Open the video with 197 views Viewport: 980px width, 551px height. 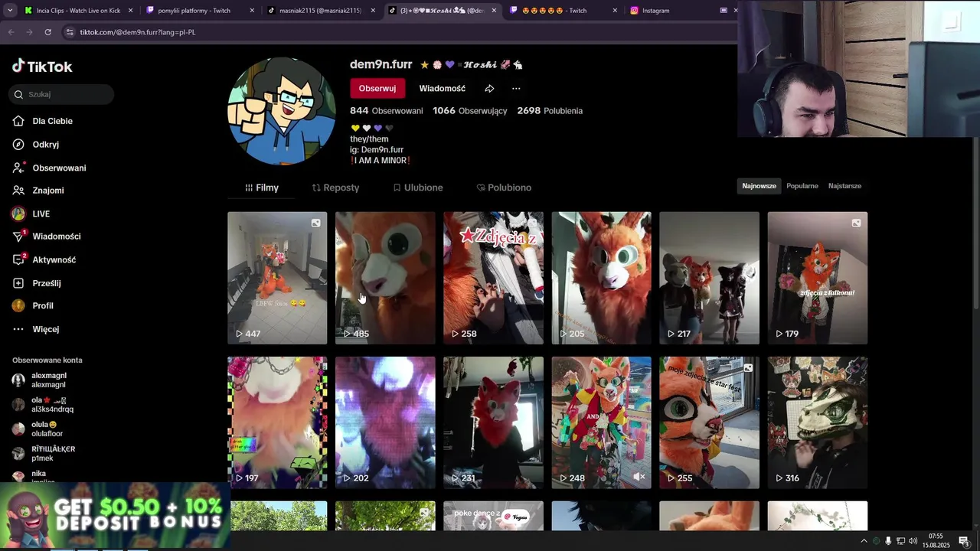pos(277,422)
